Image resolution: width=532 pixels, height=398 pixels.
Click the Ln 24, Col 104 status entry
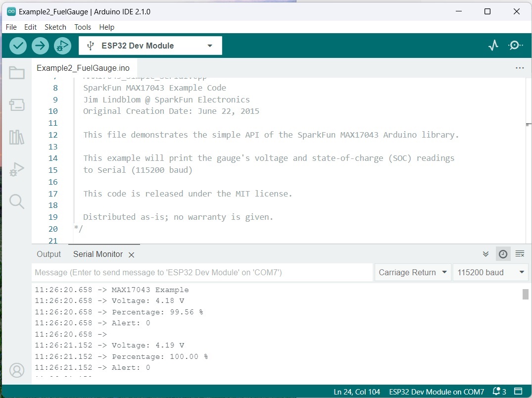click(357, 392)
